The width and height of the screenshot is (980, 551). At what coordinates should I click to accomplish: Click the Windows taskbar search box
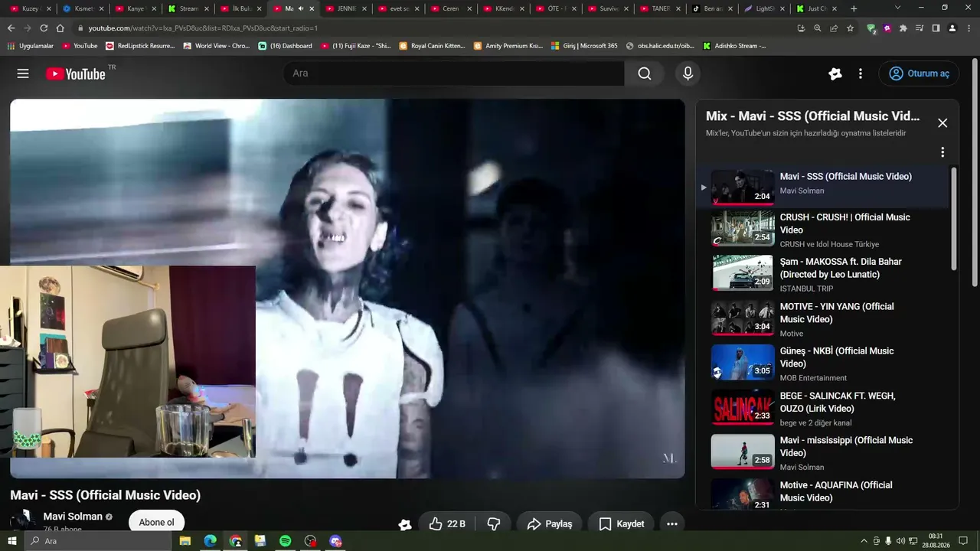(x=98, y=541)
